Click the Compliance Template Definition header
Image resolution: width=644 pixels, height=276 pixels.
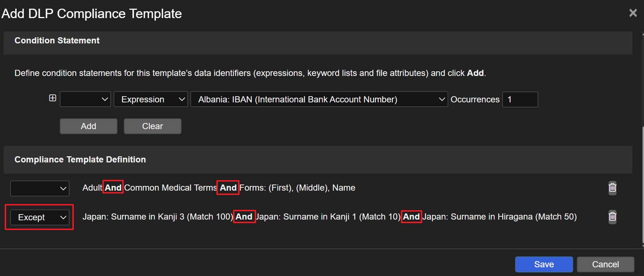[80, 160]
